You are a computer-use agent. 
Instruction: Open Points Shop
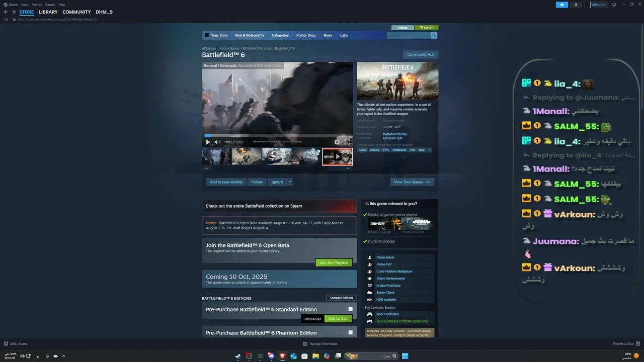[x=306, y=35]
